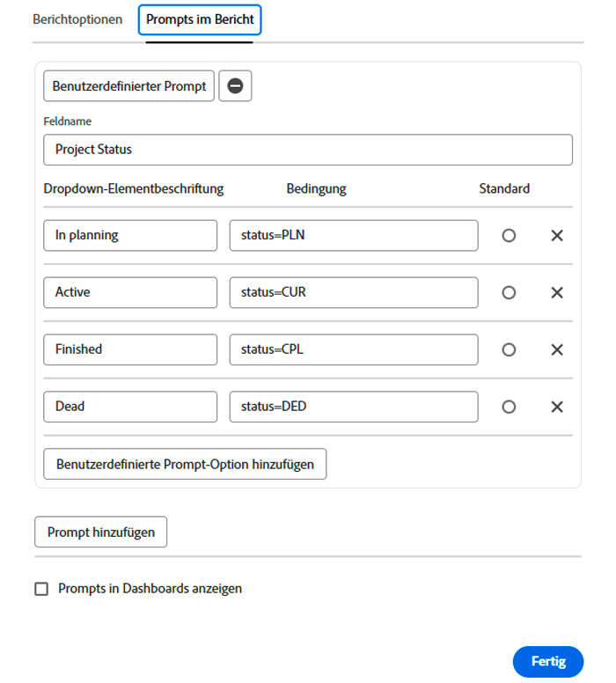Image resolution: width=616 pixels, height=683 pixels.
Task: Click the status=DED condition field
Action: (x=354, y=407)
